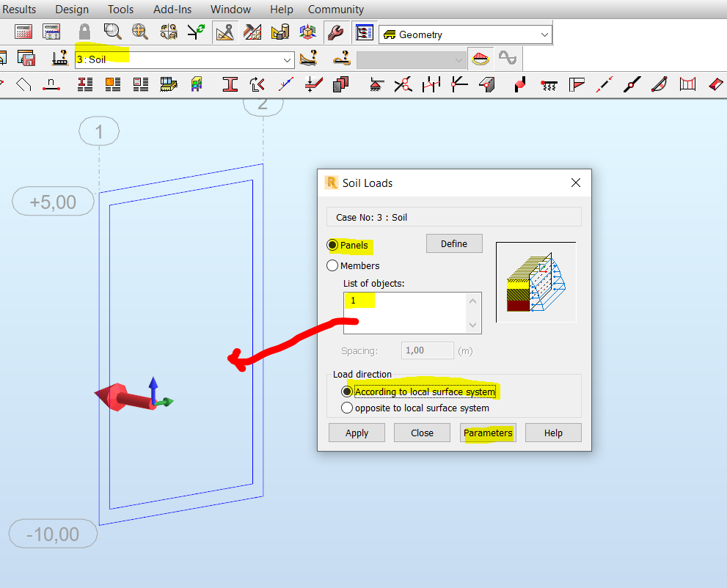Apply the soil load settings
This screenshot has height=588, width=727.
point(357,432)
